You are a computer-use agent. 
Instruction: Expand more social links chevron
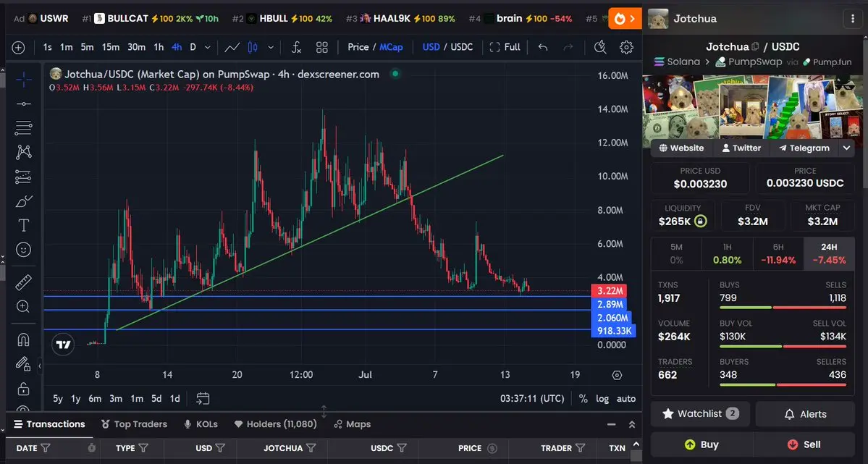(846, 148)
